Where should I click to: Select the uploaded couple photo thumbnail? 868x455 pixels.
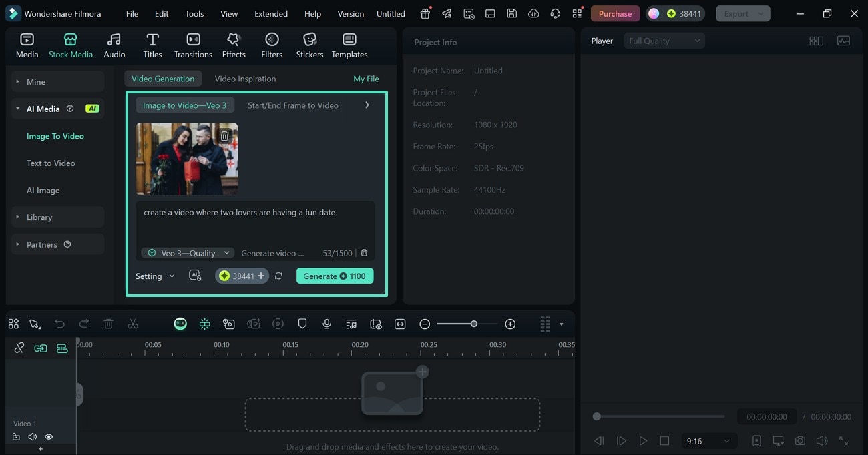click(x=187, y=159)
